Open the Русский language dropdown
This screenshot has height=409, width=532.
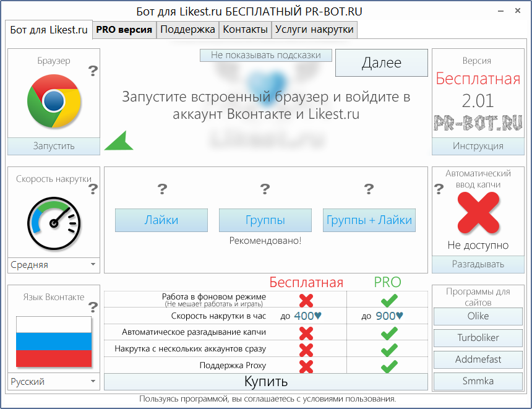pos(54,382)
